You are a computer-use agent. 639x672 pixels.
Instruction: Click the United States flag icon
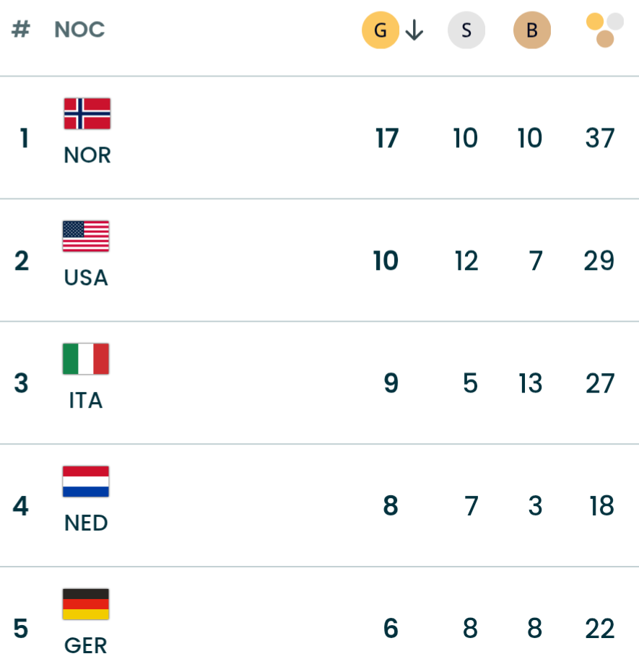coord(86,237)
